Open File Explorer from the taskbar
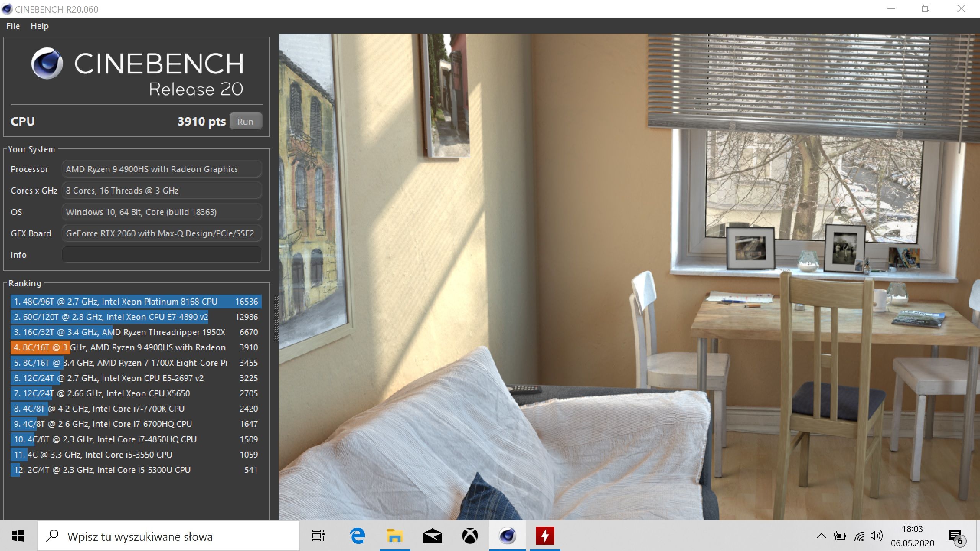The width and height of the screenshot is (980, 551). click(395, 536)
